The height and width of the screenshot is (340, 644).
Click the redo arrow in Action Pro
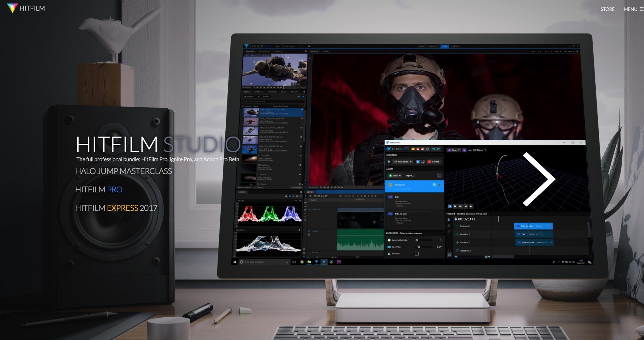click(438, 149)
